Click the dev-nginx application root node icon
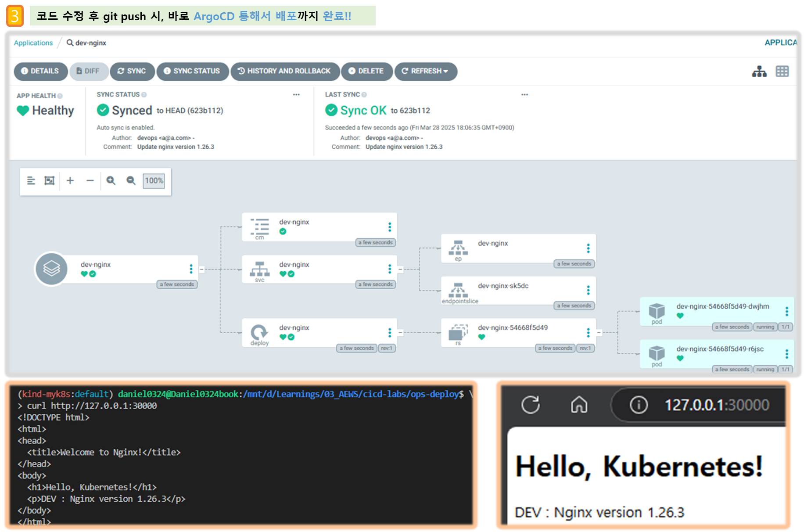 [x=51, y=269]
